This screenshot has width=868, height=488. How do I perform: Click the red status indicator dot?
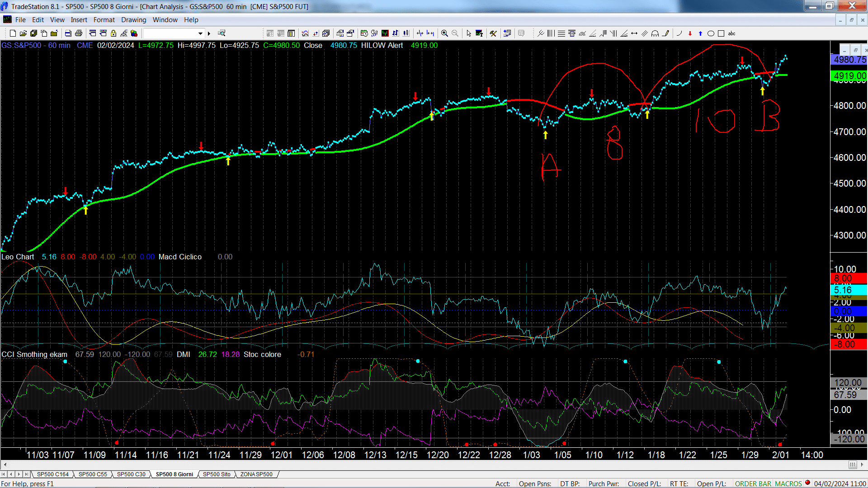click(x=808, y=483)
